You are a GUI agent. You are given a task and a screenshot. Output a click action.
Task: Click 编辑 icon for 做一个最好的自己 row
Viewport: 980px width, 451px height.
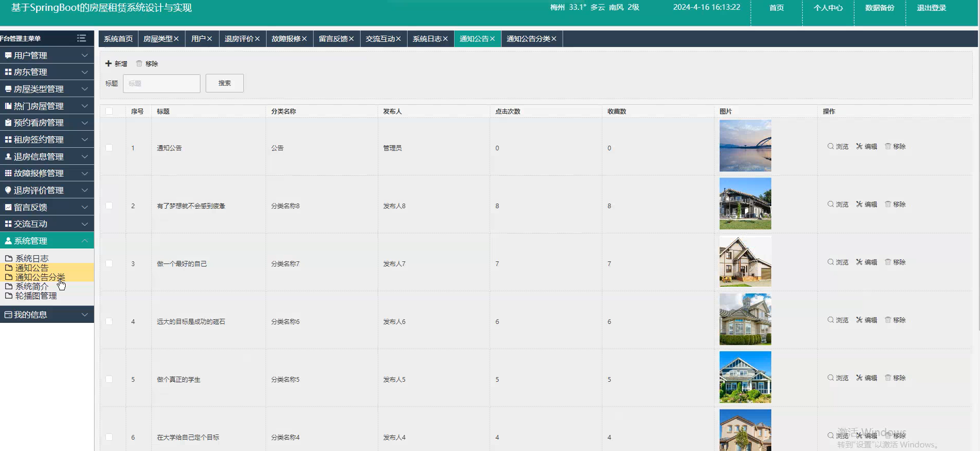coord(859,262)
